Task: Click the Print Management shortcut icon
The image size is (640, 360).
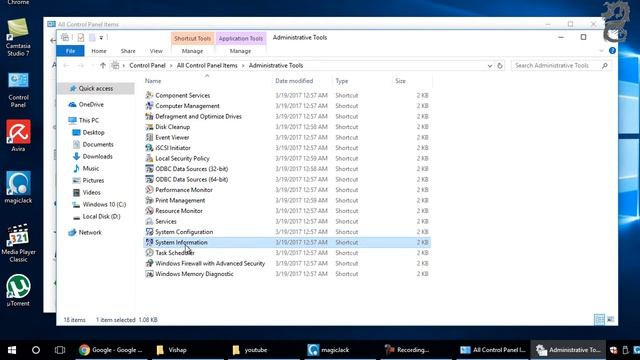Action: coord(149,200)
